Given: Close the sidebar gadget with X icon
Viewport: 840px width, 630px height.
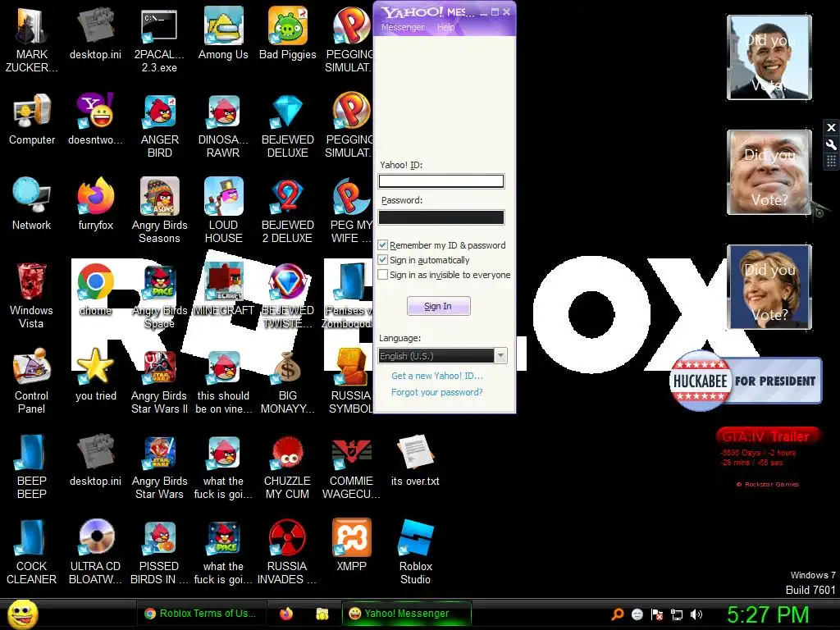Looking at the screenshot, I should tap(831, 127).
